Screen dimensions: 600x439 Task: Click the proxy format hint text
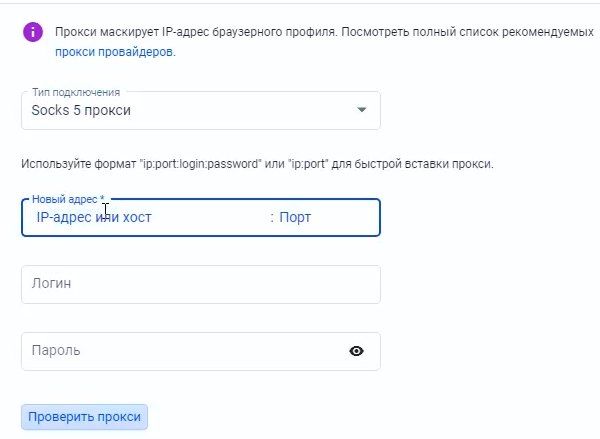point(257,164)
